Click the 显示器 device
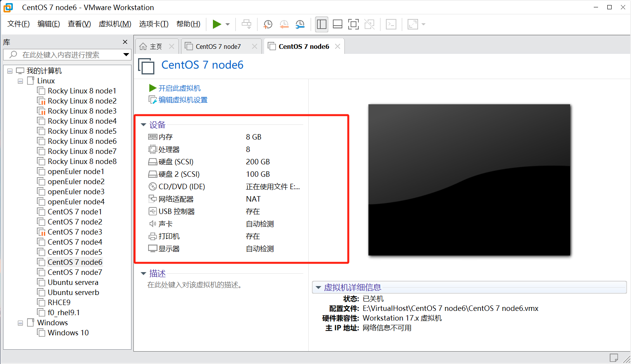 (x=169, y=248)
